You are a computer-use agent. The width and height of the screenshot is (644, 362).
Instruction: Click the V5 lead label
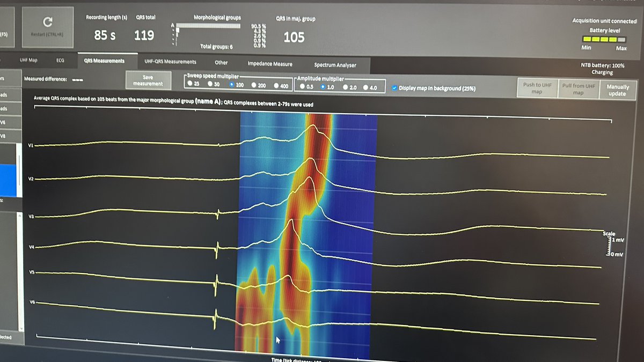pos(31,272)
